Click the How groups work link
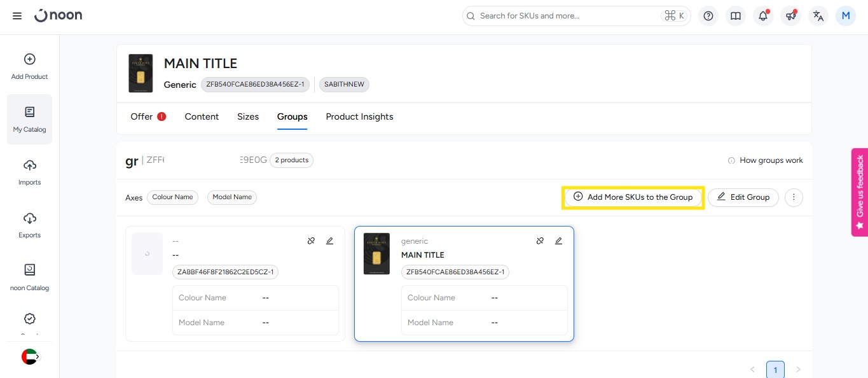 (x=765, y=160)
